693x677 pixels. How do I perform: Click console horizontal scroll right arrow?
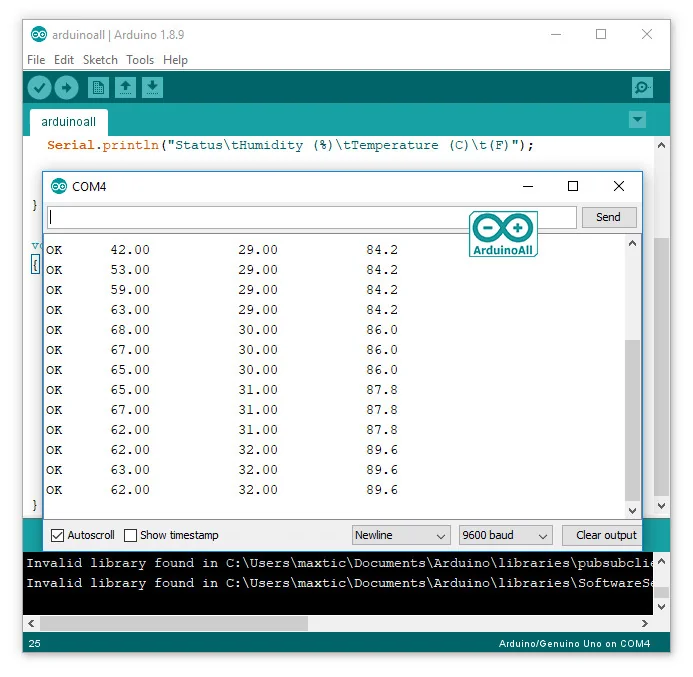point(645,624)
